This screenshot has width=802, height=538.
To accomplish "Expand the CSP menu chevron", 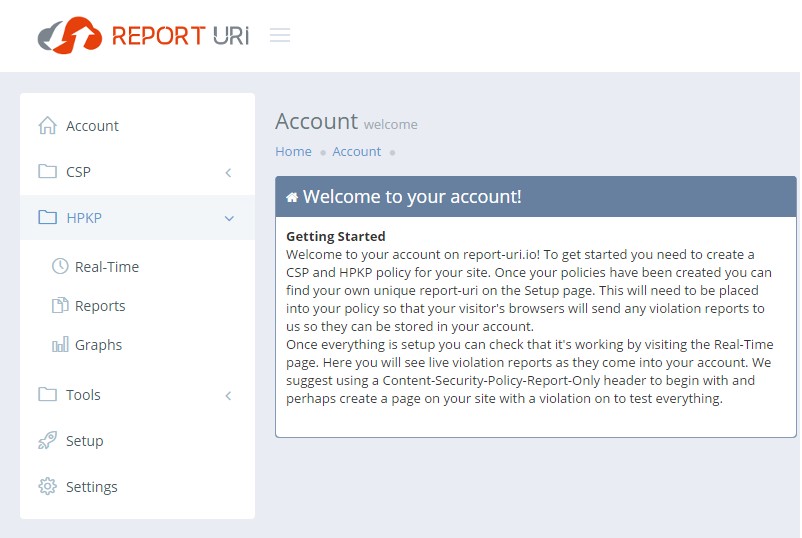I will (229, 173).
